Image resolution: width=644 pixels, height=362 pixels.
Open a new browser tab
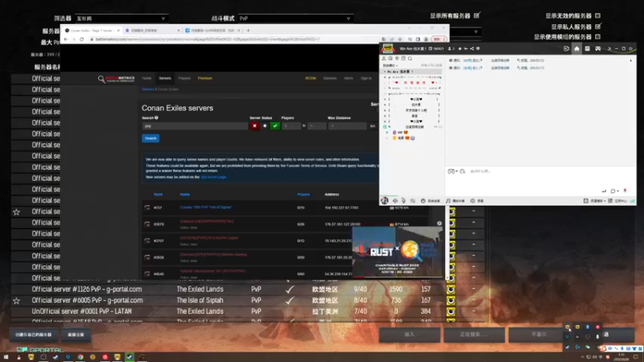(248, 31)
